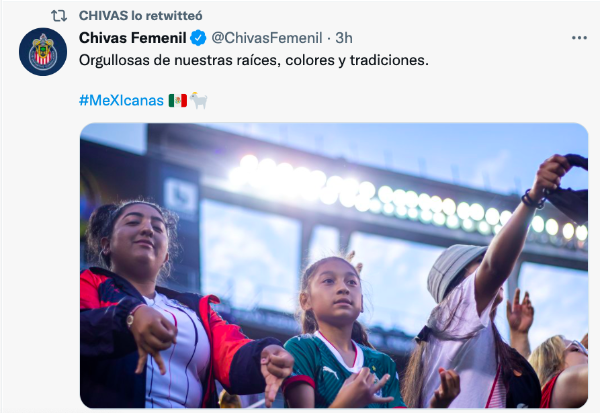Open the @ChivasFemenil handle
The width and height of the screenshot is (600, 413).
(x=267, y=38)
